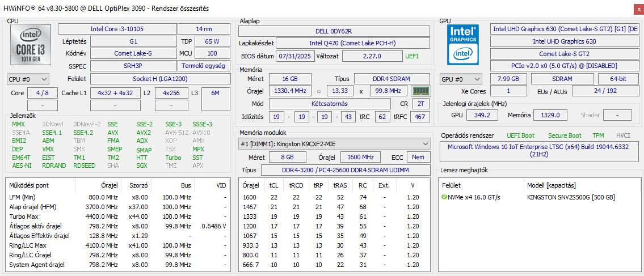Image resolution: width=644 pixels, height=276 pixels.
Task: Click the tCL column header in memory timings
Action: click(x=274, y=185)
